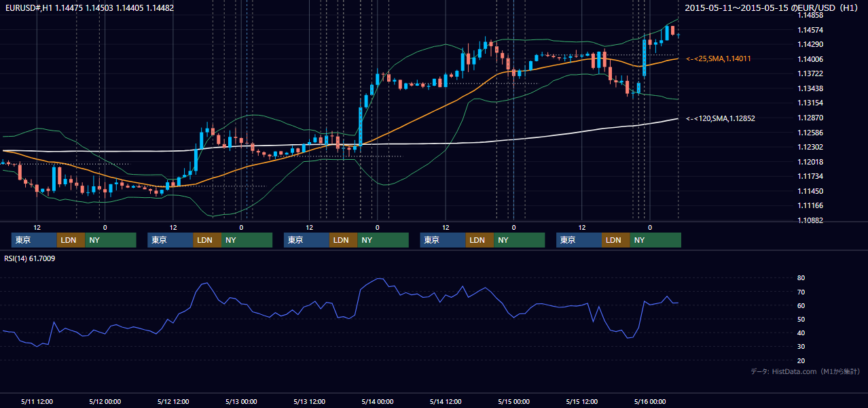
Task: Click price axis value 1.10882
Action: pyautogui.click(x=810, y=220)
